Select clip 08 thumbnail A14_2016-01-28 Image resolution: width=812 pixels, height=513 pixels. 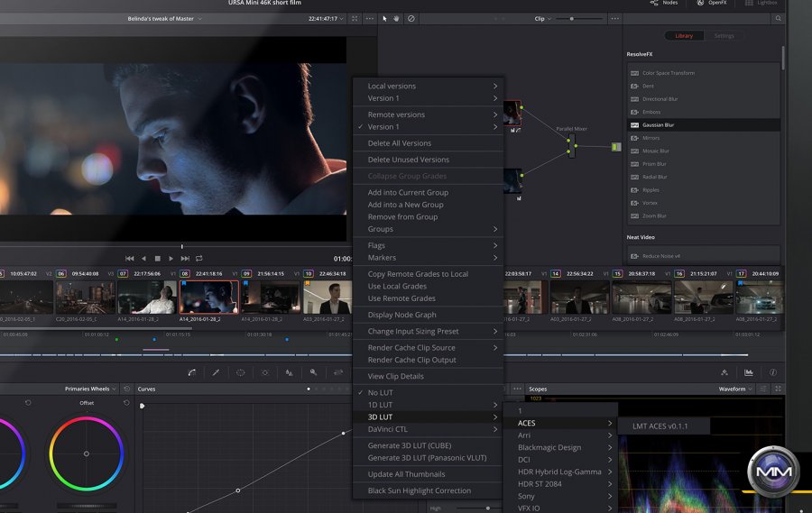tap(209, 298)
